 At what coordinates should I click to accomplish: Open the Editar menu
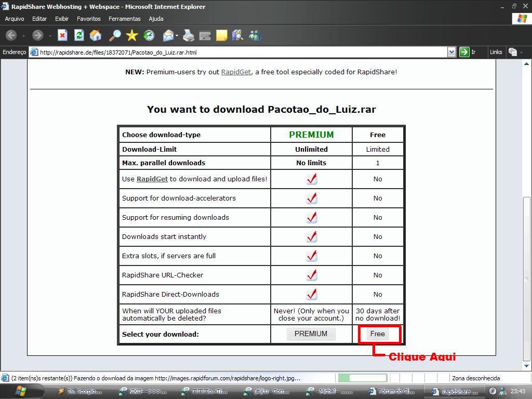pyautogui.click(x=39, y=19)
